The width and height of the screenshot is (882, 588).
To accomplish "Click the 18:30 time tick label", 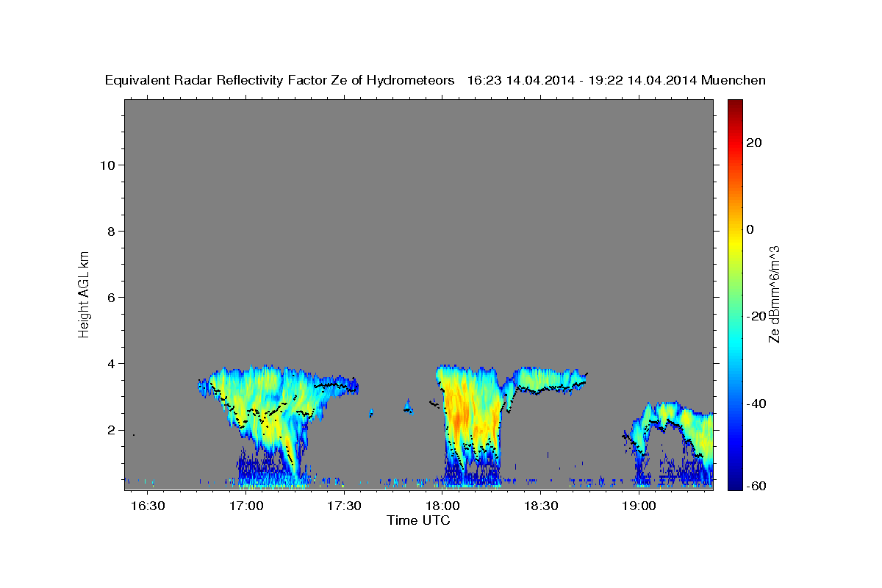I will (540, 506).
